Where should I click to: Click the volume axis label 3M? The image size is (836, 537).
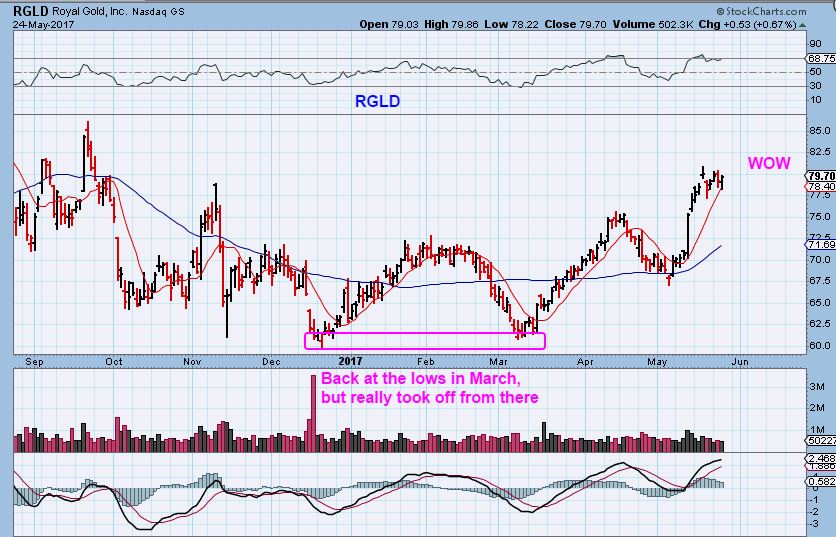pos(817,386)
